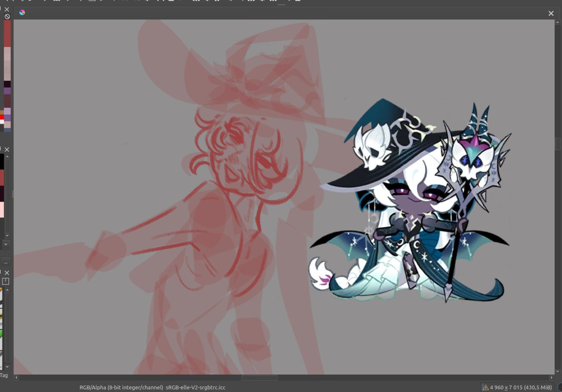Pick the bright red swatch at left edge

(2, 116)
